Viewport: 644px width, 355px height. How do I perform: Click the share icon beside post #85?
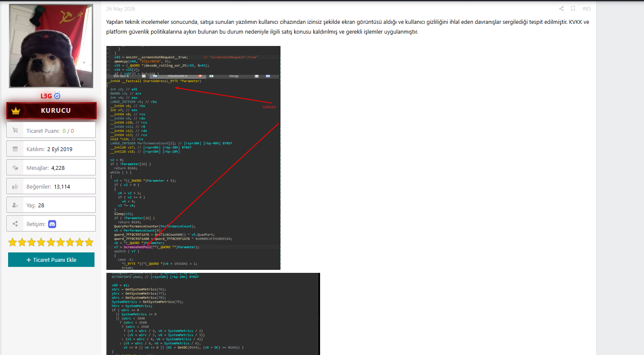click(x=561, y=9)
